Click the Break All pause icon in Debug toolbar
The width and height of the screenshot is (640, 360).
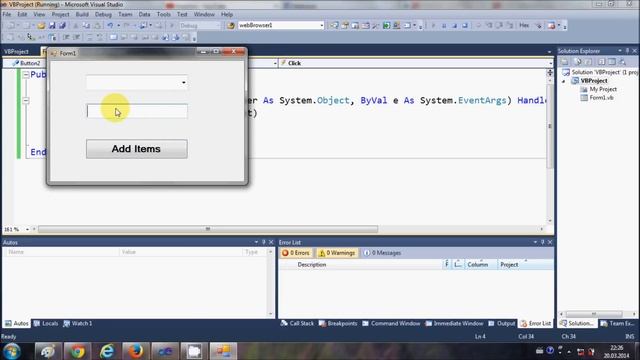[x=444, y=26]
